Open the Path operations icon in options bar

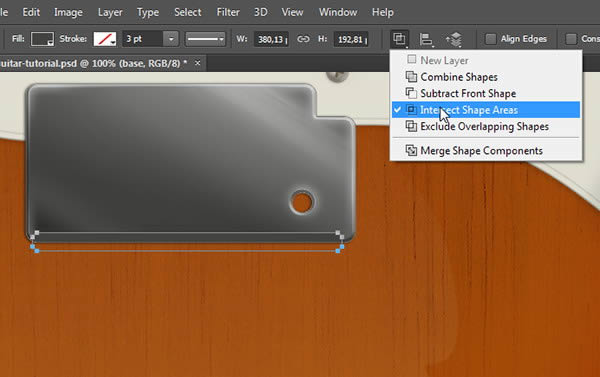point(399,39)
